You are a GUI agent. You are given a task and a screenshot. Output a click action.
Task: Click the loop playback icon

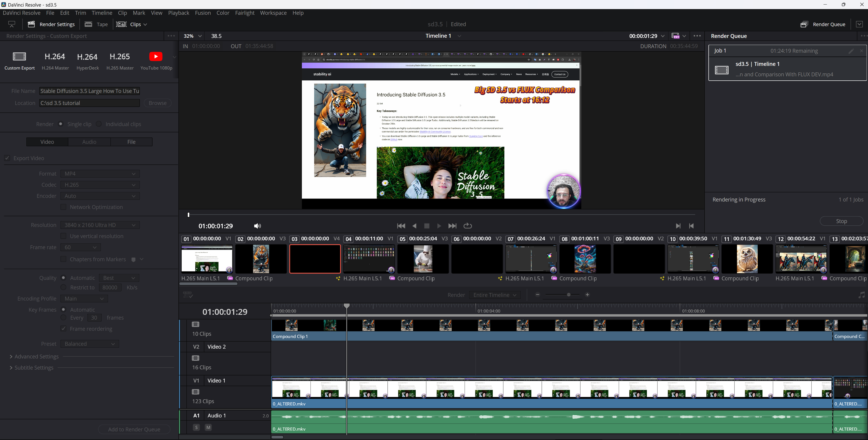[x=468, y=226]
